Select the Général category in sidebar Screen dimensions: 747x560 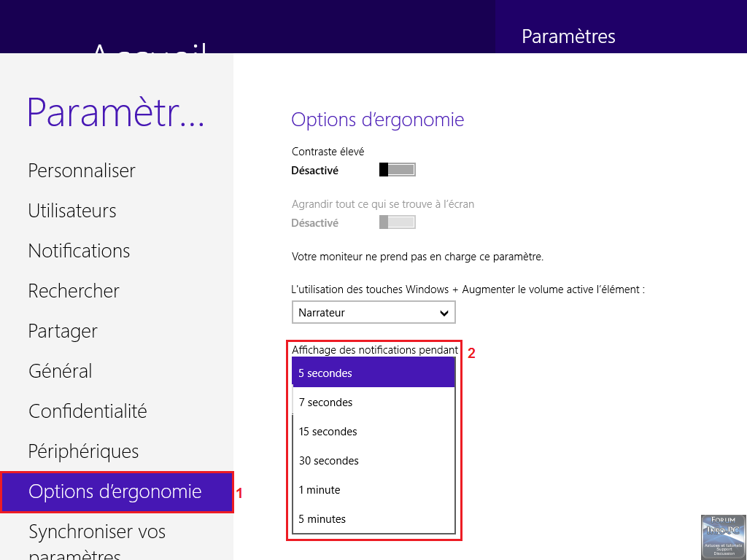pos(60,371)
